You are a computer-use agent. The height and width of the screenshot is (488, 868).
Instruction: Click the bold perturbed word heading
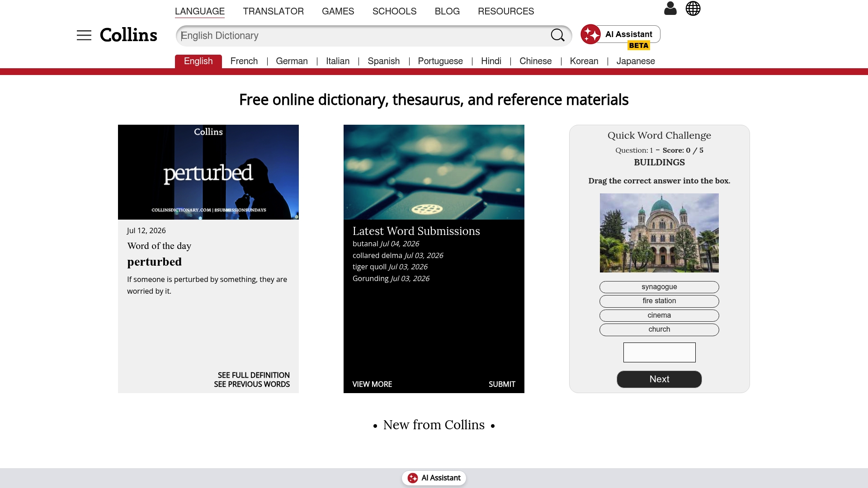pyautogui.click(x=155, y=262)
